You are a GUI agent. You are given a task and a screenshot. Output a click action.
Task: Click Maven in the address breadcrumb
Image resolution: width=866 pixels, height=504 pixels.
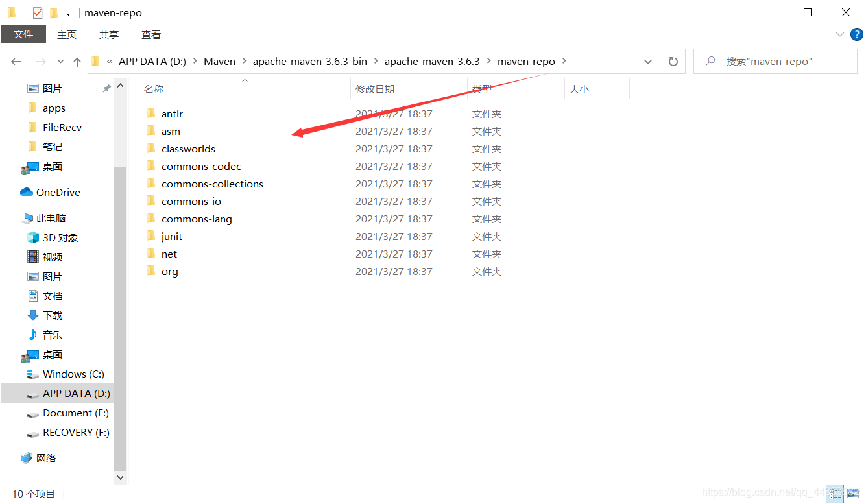pos(219,61)
